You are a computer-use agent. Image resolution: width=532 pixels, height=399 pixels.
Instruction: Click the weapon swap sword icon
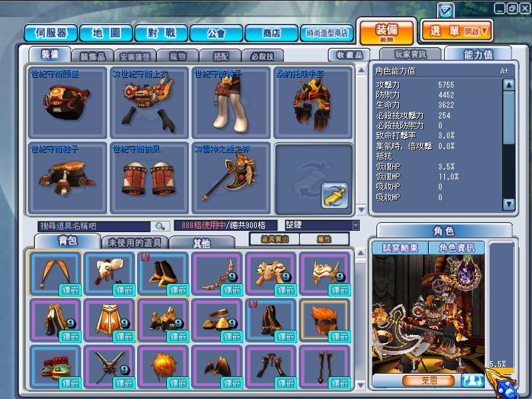334,196
